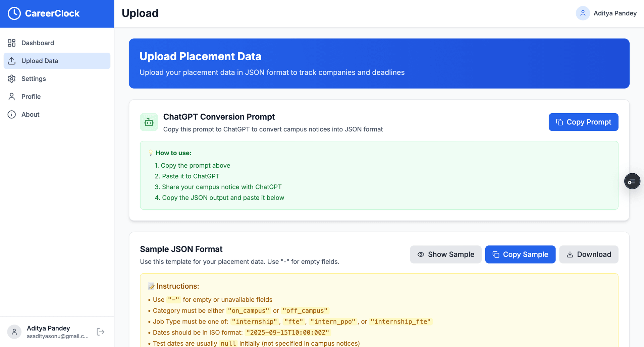The height and width of the screenshot is (347, 644).
Task: Click the download arrow icon
Action: click(x=570, y=254)
